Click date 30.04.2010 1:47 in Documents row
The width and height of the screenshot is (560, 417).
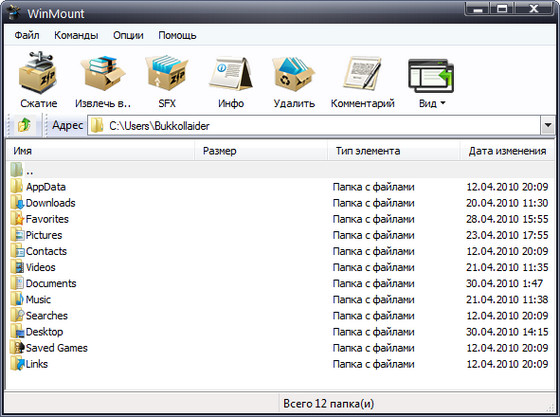(504, 283)
